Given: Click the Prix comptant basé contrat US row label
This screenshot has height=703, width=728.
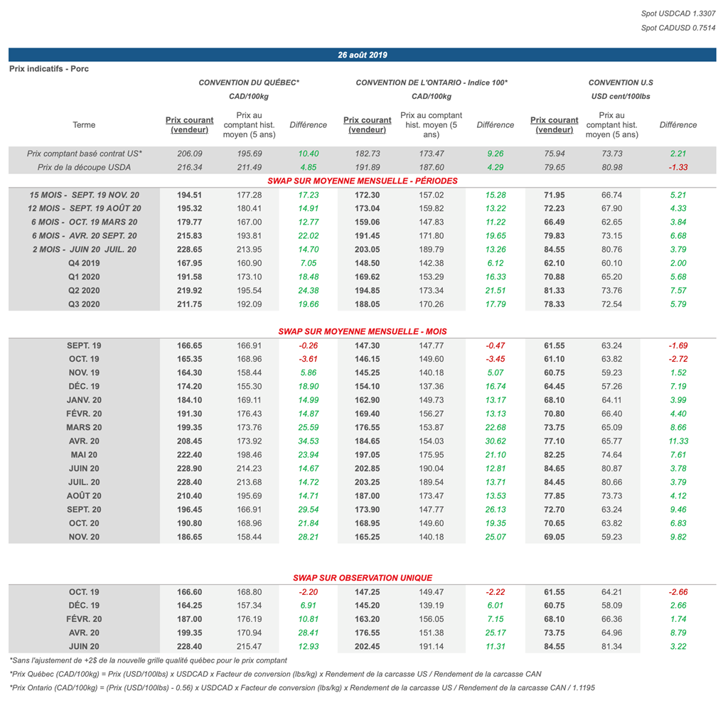Looking at the screenshot, I should (x=84, y=154).
